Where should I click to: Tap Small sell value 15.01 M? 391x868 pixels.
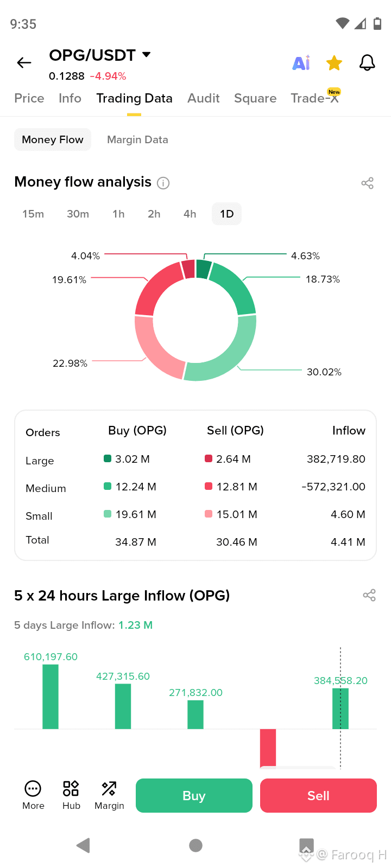(x=237, y=514)
